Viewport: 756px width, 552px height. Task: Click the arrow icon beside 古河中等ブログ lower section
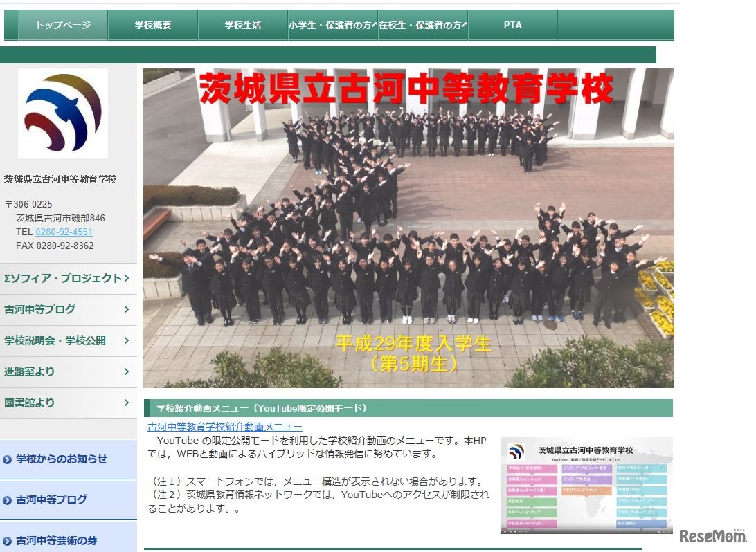pos(8,499)
